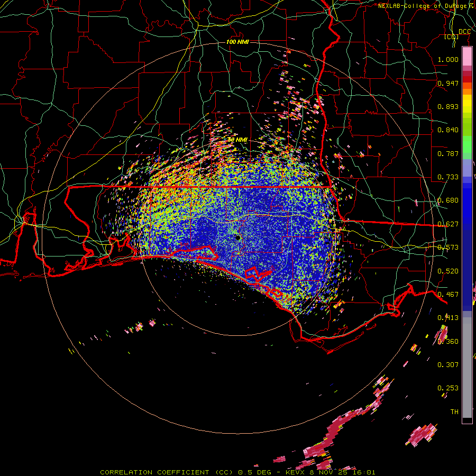Click the [CC] legend heading
476x476 pixels.
click(452, 36)
